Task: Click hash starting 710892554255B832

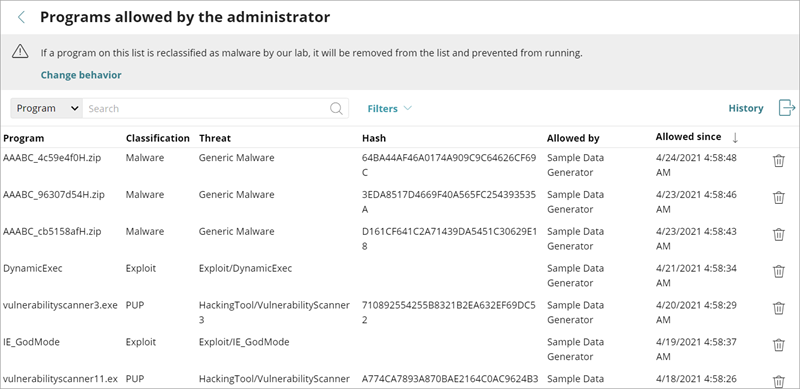Action: tap(449, 312)
